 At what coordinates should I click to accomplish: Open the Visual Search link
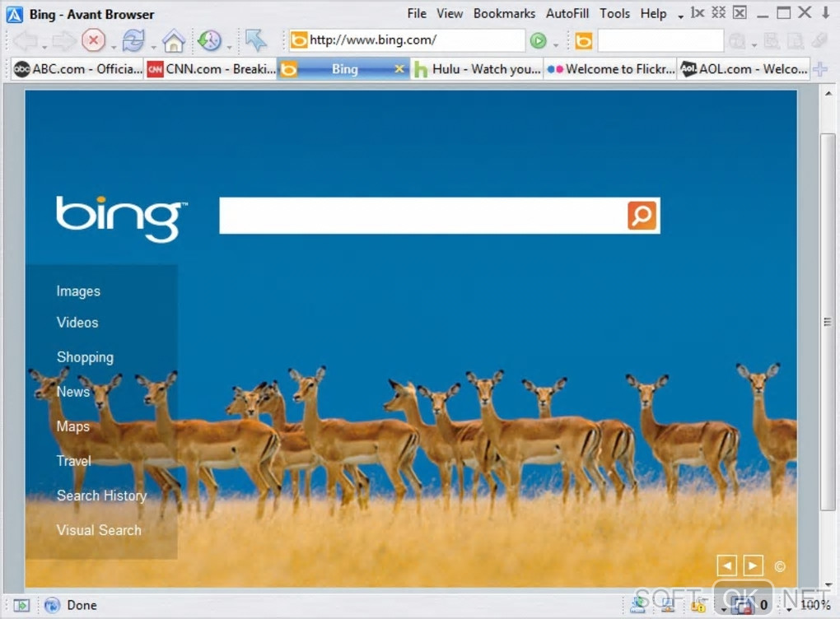[x=99, y=530]
